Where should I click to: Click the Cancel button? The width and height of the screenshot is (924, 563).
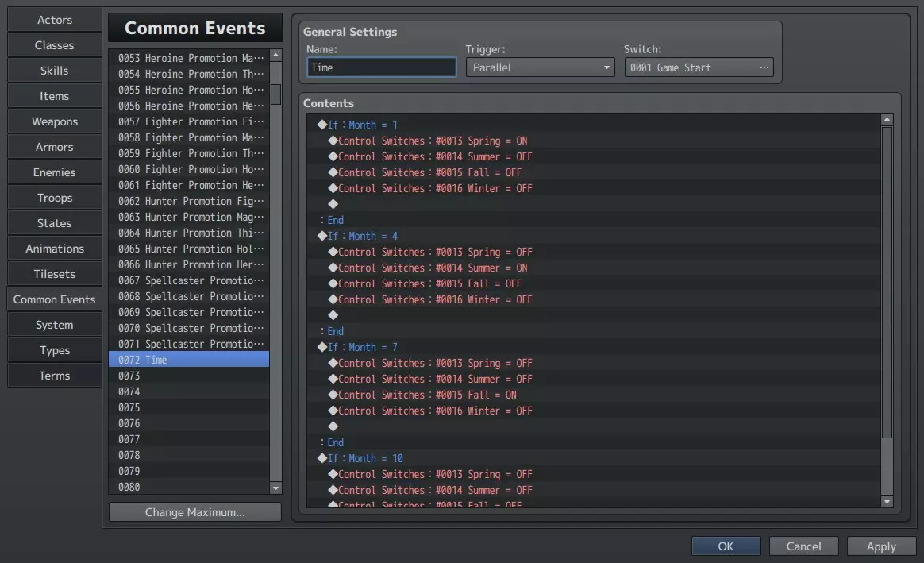point(804,546)
